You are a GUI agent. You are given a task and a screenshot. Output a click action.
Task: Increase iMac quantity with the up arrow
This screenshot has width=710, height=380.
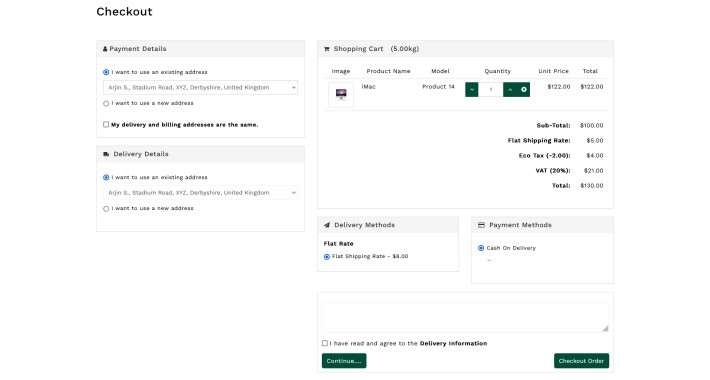pyautogui.click(x=510, y=89)
